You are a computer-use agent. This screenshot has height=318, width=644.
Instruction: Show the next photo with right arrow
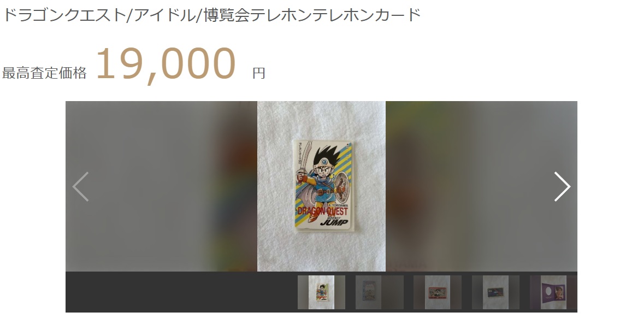[562, 186]
